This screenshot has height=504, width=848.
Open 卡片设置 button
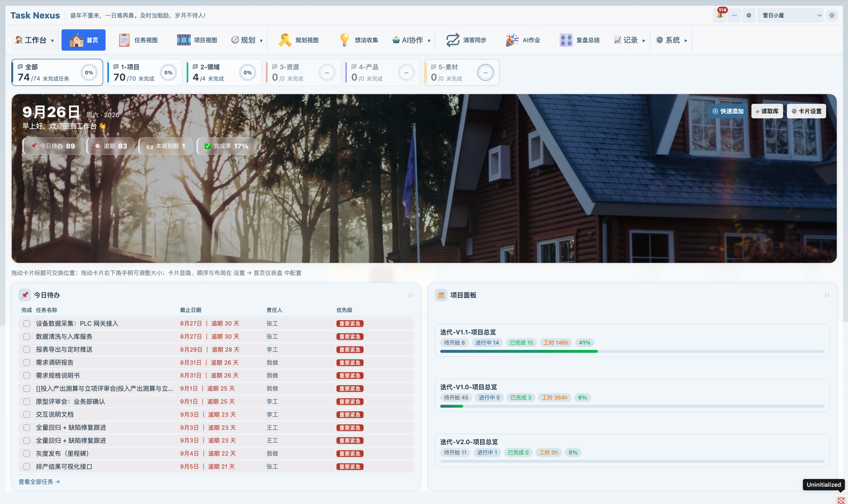pyautogui.click(x=806, y=111)
